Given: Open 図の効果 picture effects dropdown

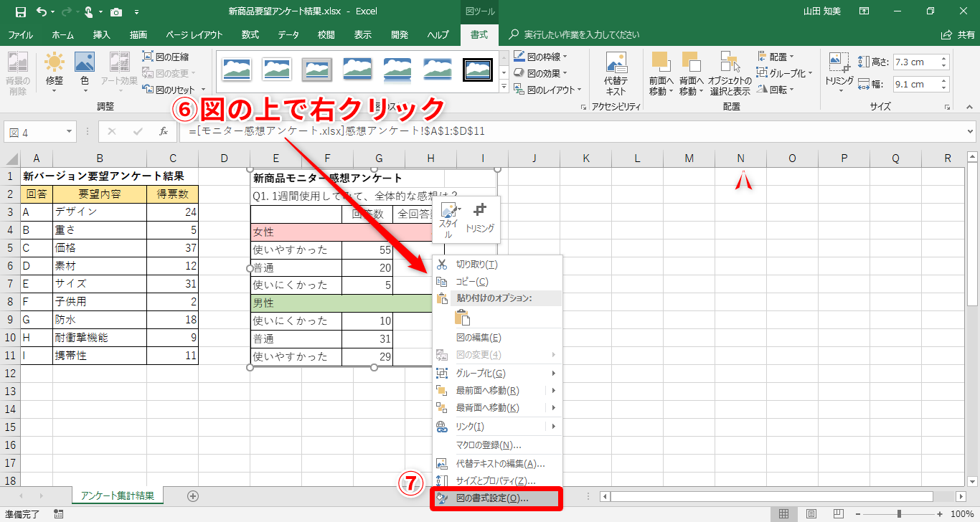Looking at the screenshot, I should pyautogui.click(x=541, y=73).
